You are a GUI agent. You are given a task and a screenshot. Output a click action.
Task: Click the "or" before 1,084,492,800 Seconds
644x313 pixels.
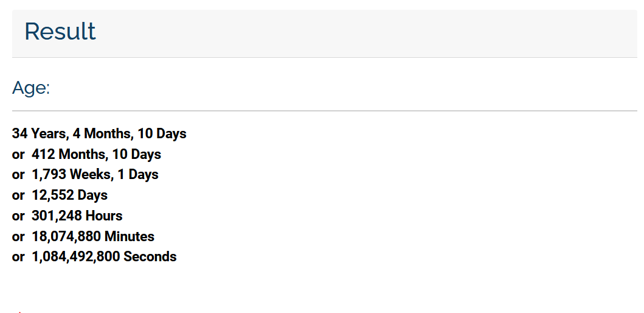pyautogui.click(x=18, y=258)
